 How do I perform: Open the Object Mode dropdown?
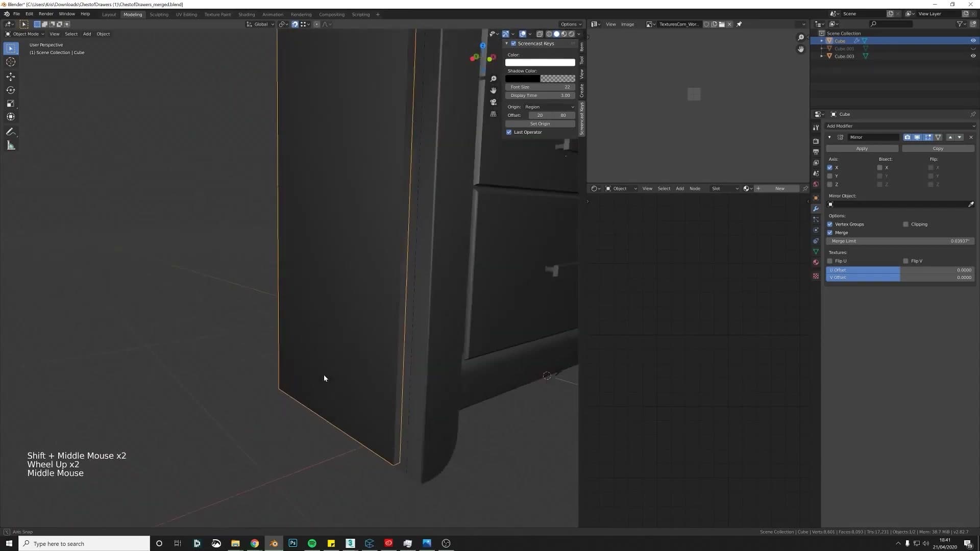25,34
